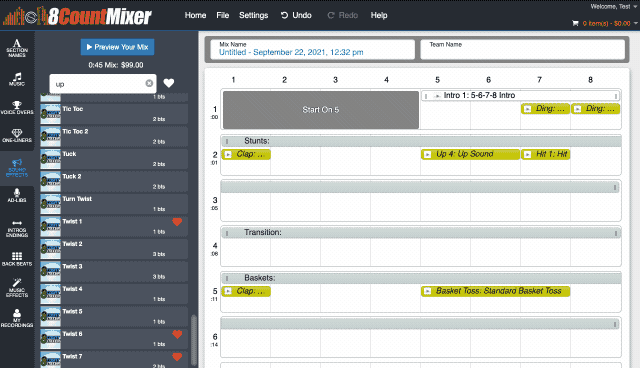Open the Section Names sidebar panel
Screen dimensions: 640x368
click(17, 48)
